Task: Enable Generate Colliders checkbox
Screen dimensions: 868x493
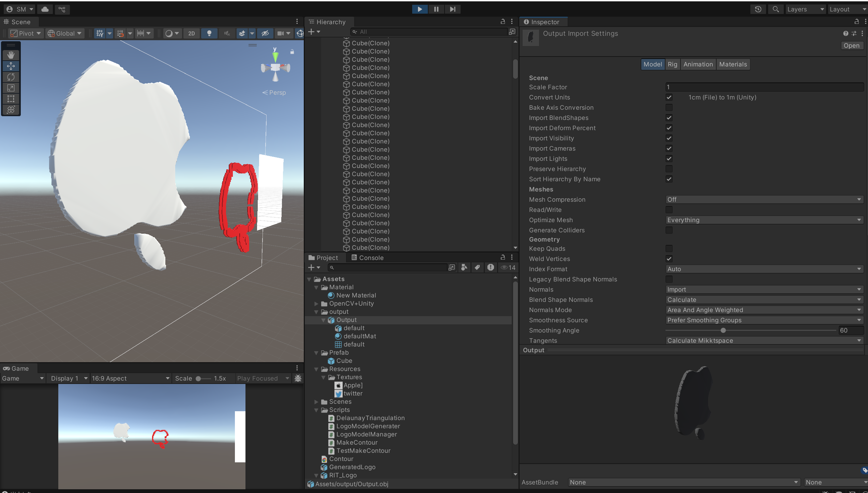Action: [669, 230]
